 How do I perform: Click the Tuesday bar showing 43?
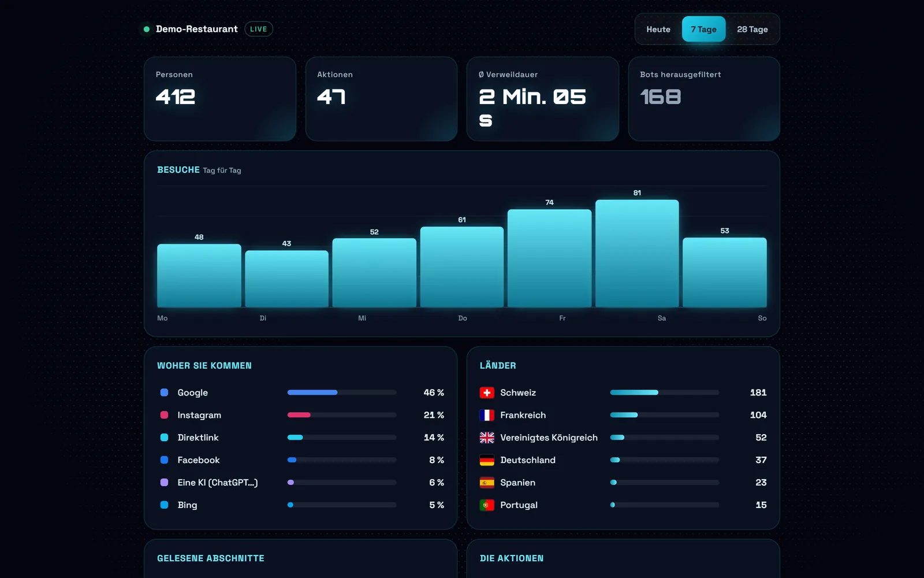(x=286, y=279)
